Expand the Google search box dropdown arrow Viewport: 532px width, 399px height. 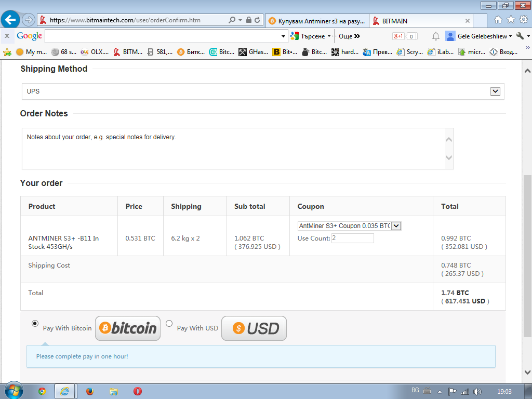pyautogui.click(x=283, y=36)
